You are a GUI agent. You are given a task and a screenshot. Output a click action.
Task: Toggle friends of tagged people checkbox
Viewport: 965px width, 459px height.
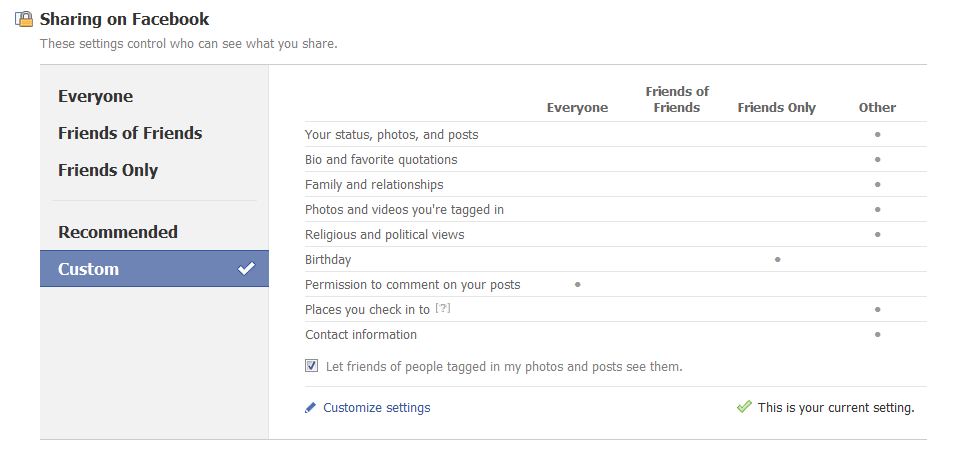tap(312, 366)
